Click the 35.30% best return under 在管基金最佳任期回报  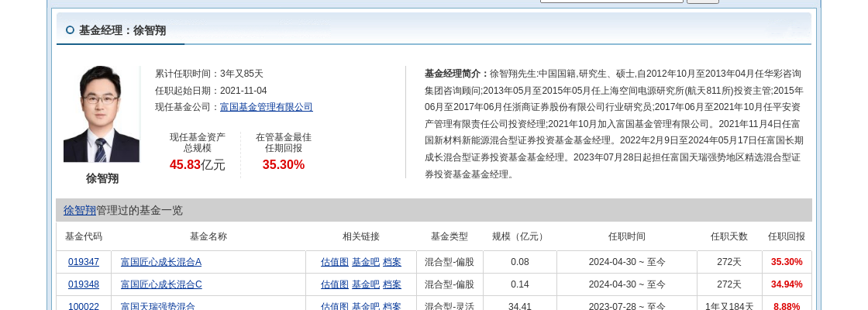click(x=284, y=164)
